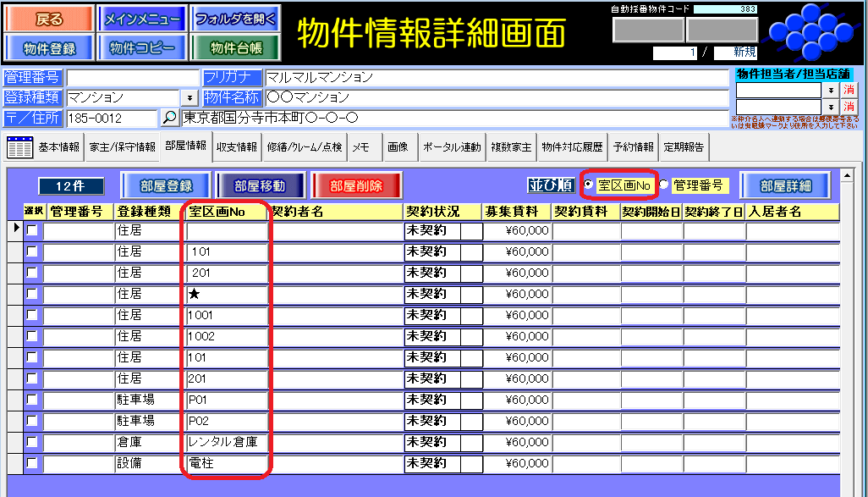
Task: Switch to the 収支情報 tab
Action: coord(236,146)
